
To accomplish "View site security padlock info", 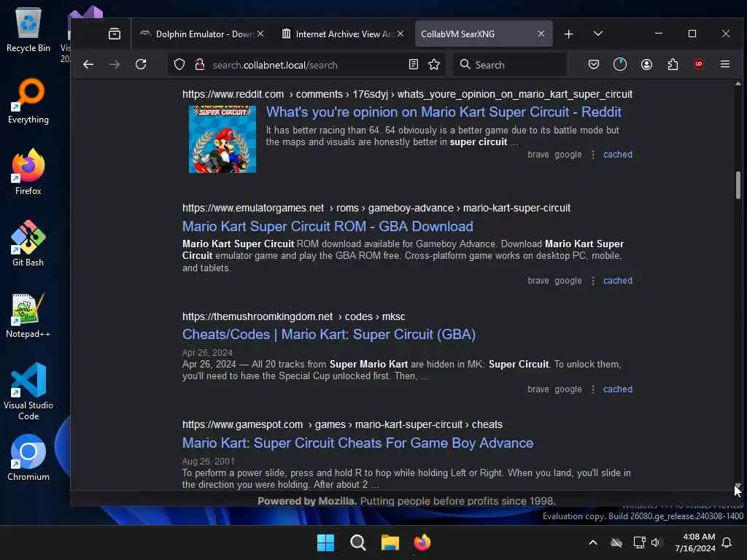I will pos(200,64).
